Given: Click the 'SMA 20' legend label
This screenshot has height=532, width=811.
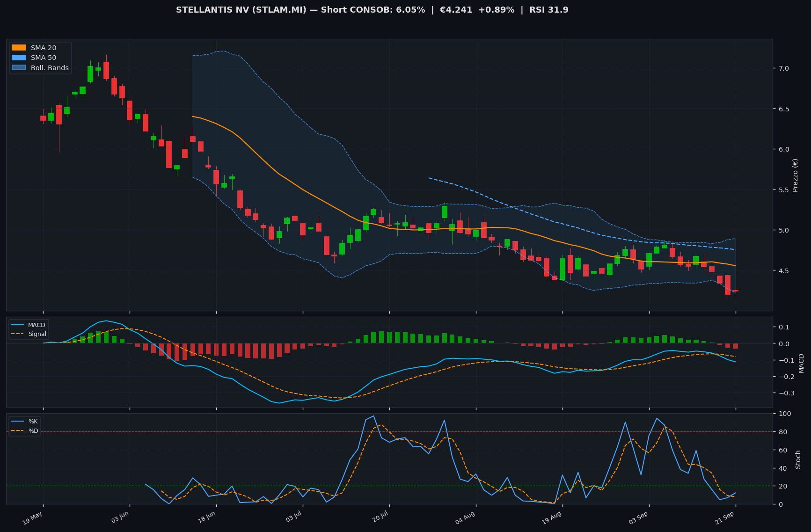Looking at the screenshot, I should coord(44,48).
